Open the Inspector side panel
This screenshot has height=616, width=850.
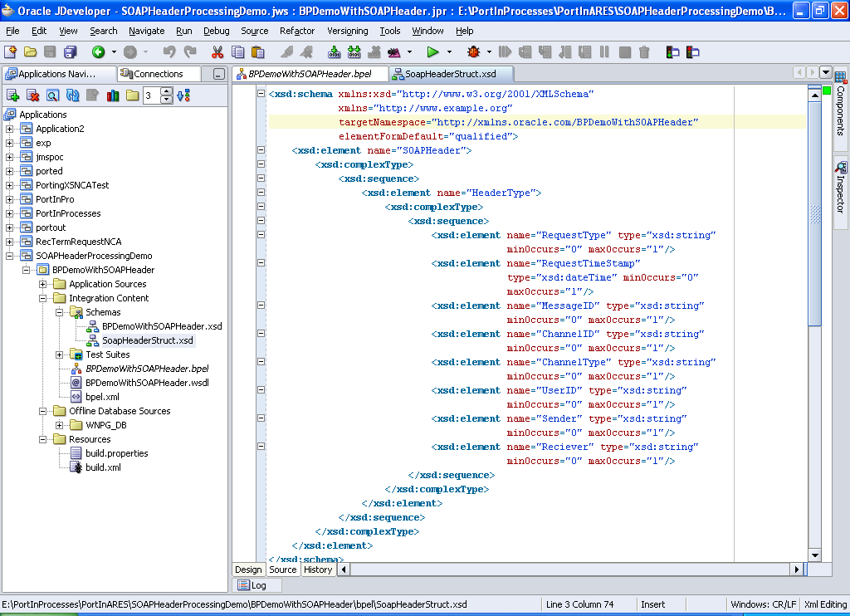pos(840,188)
